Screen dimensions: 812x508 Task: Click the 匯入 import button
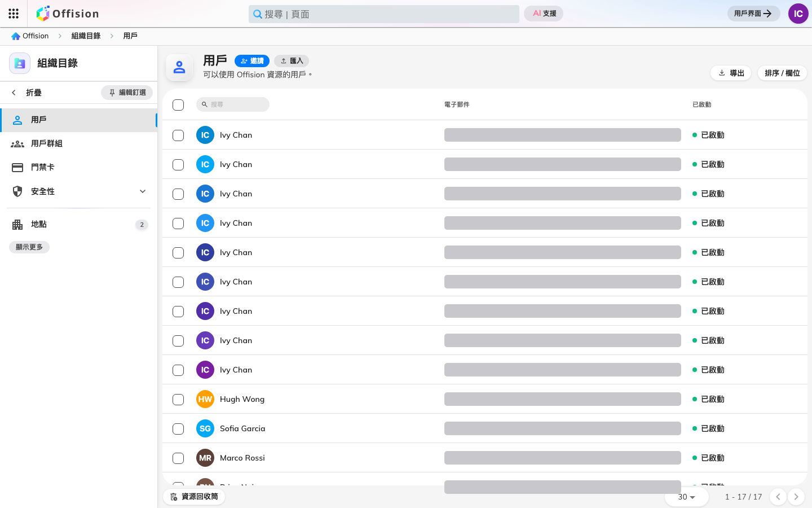[x=292, y=61]
